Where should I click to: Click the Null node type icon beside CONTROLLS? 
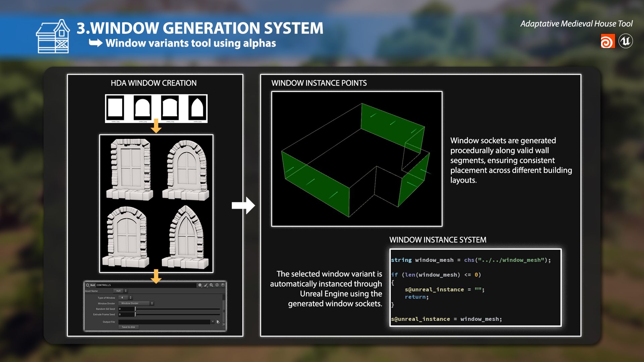[88, 285]
